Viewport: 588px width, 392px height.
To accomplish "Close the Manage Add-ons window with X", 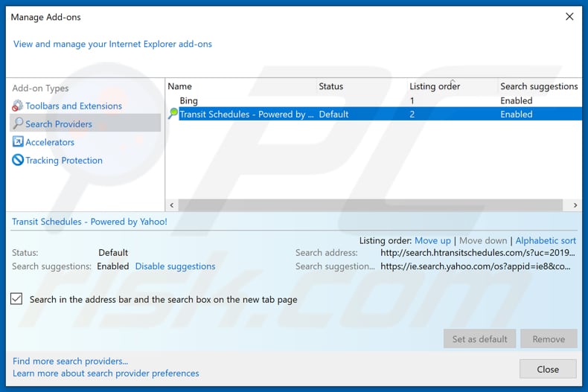I will tap(569, 16).
